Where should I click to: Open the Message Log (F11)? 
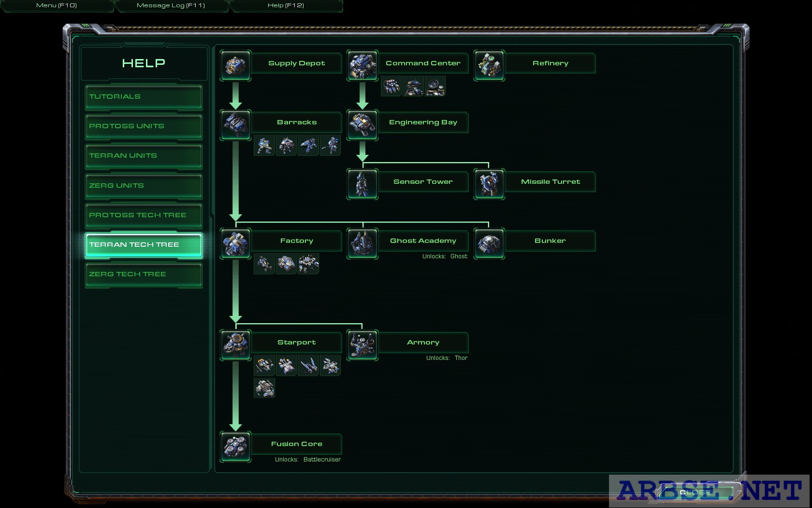tap(171, 6)
